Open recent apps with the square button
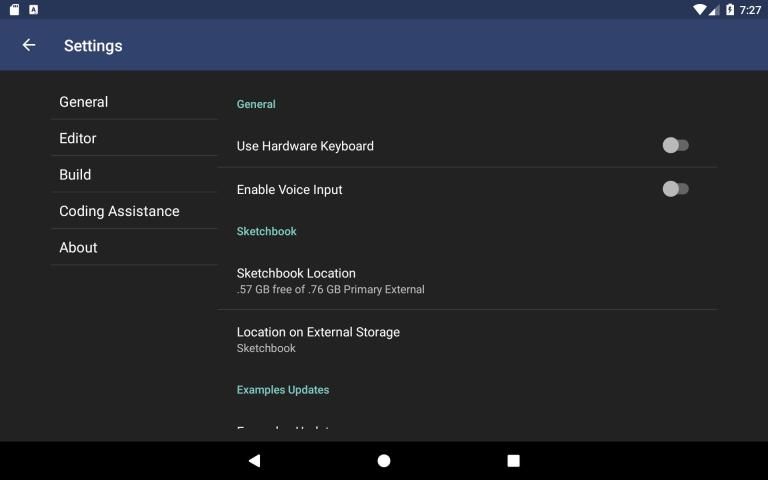The image size is (768, 480). [513, 461]
